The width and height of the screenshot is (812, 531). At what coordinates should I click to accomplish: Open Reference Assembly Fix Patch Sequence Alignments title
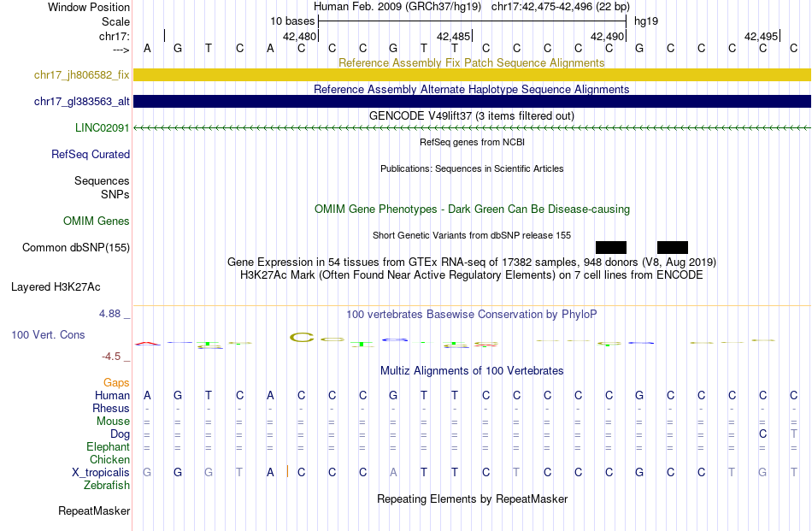pos(472,62)
